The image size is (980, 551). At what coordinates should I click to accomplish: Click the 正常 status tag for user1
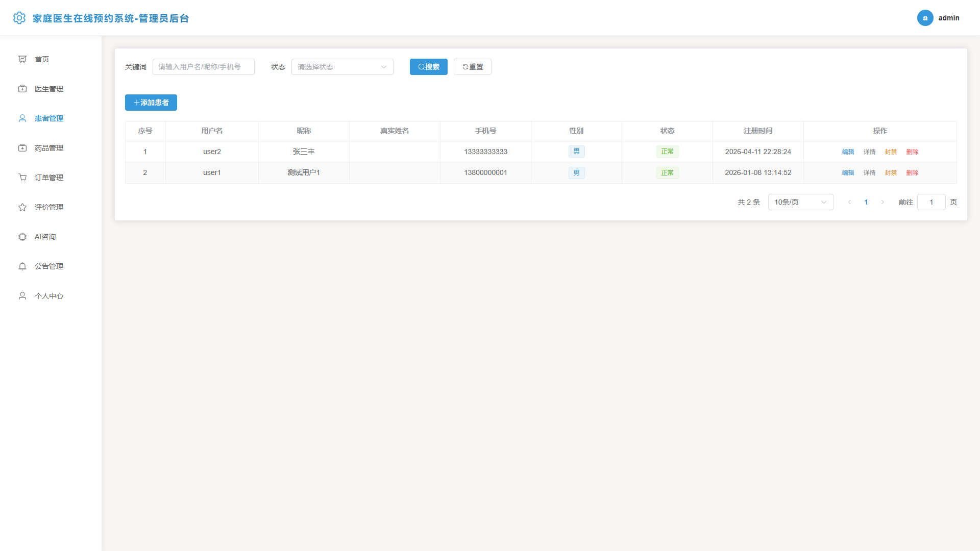tap(668, 172)
